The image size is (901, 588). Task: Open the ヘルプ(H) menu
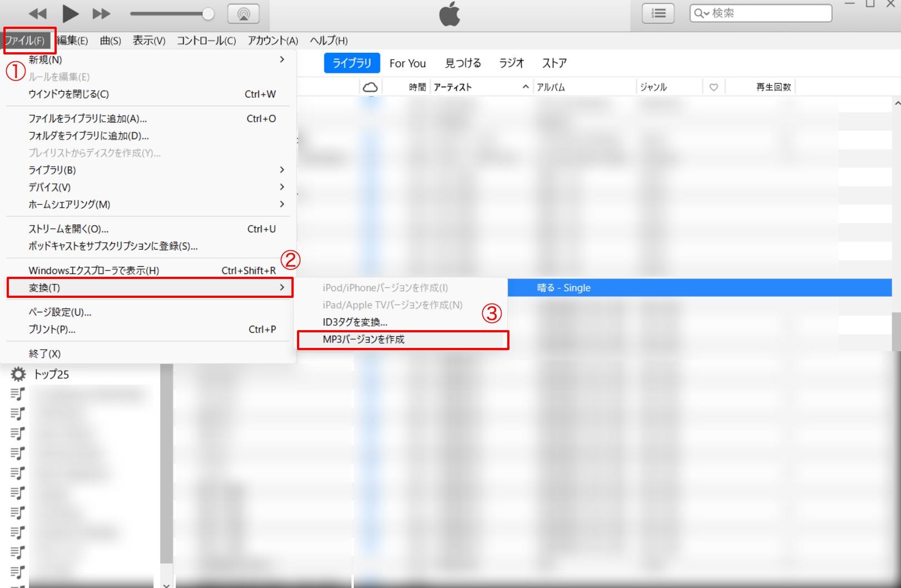(328, 41)
